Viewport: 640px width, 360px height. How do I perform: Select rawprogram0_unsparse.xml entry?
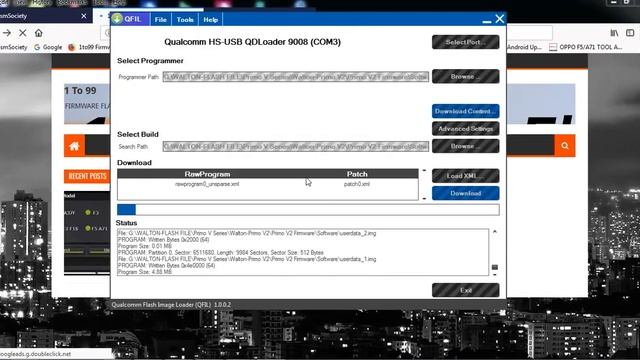tap(207, 184)
